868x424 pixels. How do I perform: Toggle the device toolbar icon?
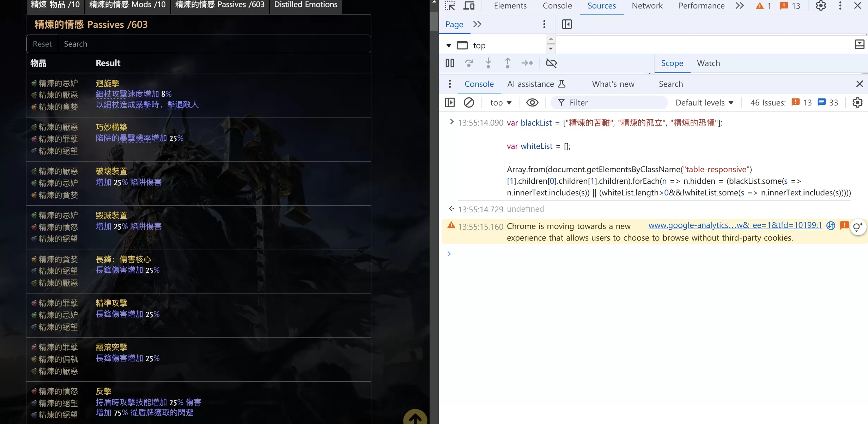pos(469,6)
